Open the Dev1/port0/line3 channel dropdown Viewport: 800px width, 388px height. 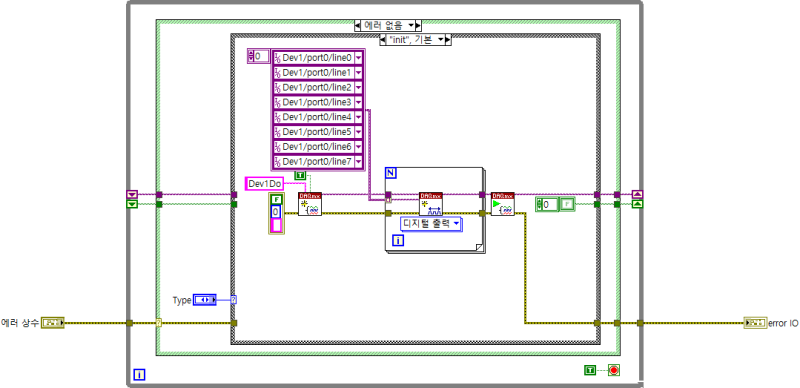click(x=359, y=102)
